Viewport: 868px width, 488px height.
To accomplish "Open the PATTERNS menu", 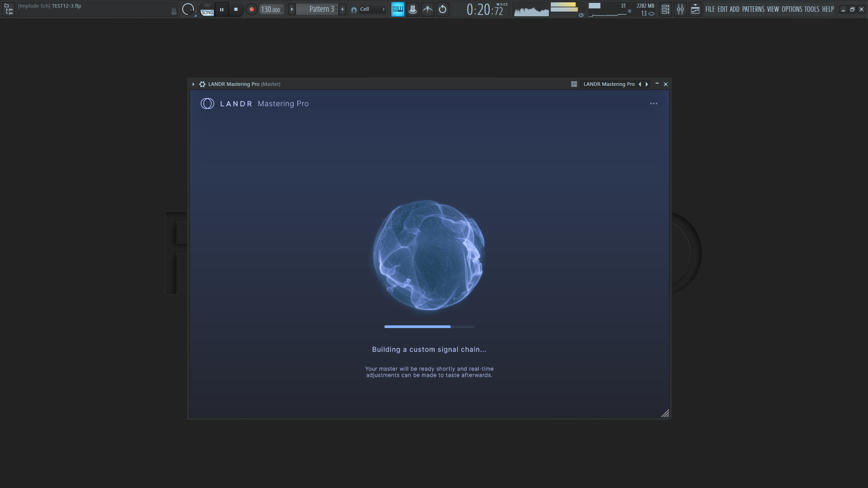I will pos(753,9).
